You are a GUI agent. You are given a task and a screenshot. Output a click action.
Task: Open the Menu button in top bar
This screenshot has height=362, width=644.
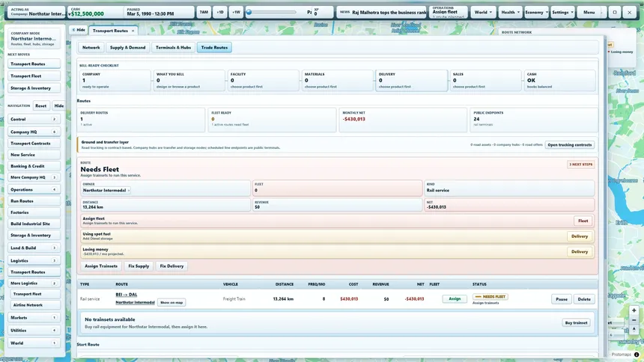click(x=589, y=12)
